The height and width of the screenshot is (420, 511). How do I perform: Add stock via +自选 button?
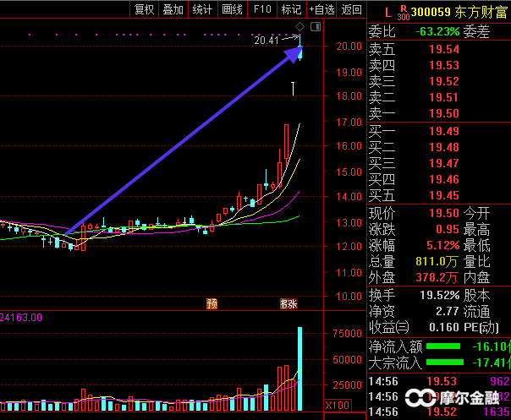pyautogui.click(x=321, y=9)
